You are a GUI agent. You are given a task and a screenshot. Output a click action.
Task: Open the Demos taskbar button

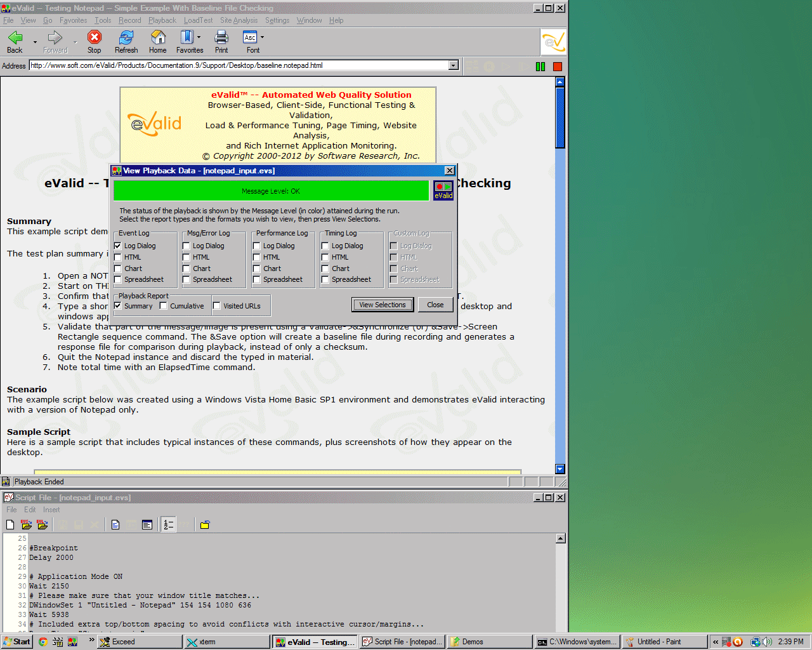click(x=490, y=642)
